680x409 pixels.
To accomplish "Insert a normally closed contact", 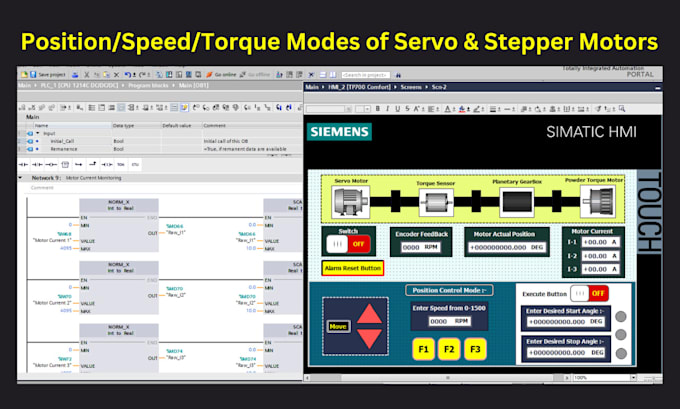I will coord(37,164).
